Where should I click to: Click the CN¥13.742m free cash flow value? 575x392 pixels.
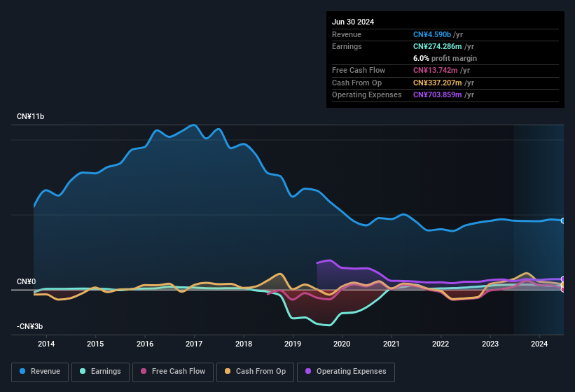[436, 70]
